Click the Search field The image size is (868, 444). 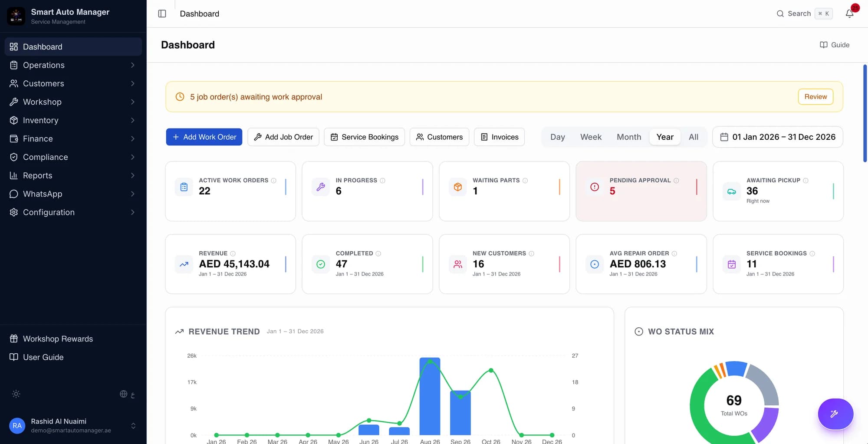pyautogui.click(x=804, y=13)
